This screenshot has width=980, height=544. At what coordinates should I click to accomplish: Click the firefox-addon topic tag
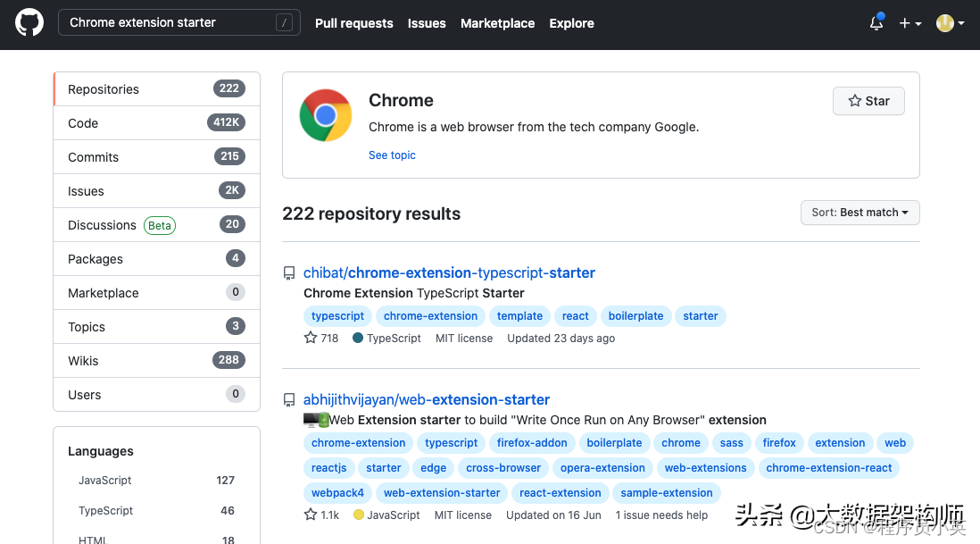(532, 443)
